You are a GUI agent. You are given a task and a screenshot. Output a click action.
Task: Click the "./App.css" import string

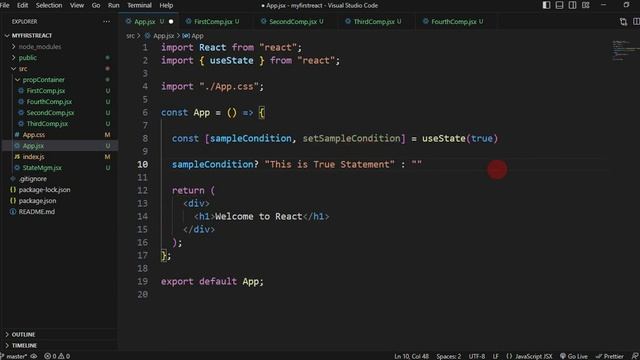pyautogui.click(x=229, y=86)
